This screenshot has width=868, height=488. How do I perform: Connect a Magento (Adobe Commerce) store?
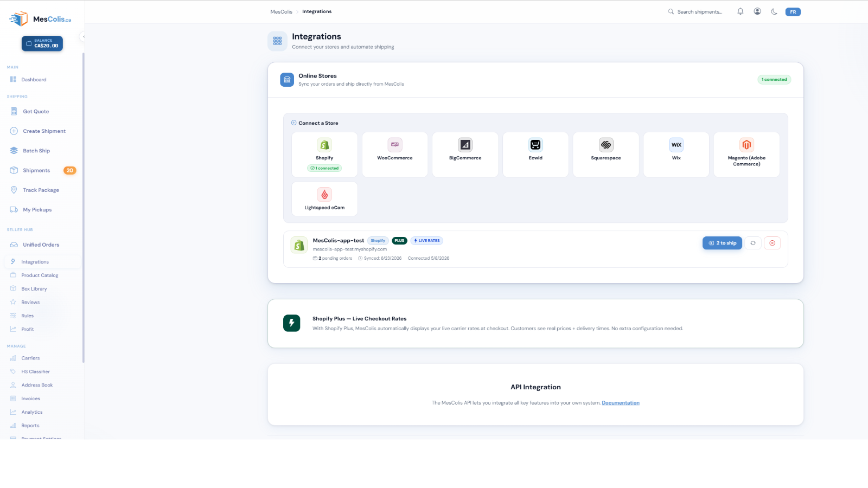pyautogui.click(x=746, y=155)
